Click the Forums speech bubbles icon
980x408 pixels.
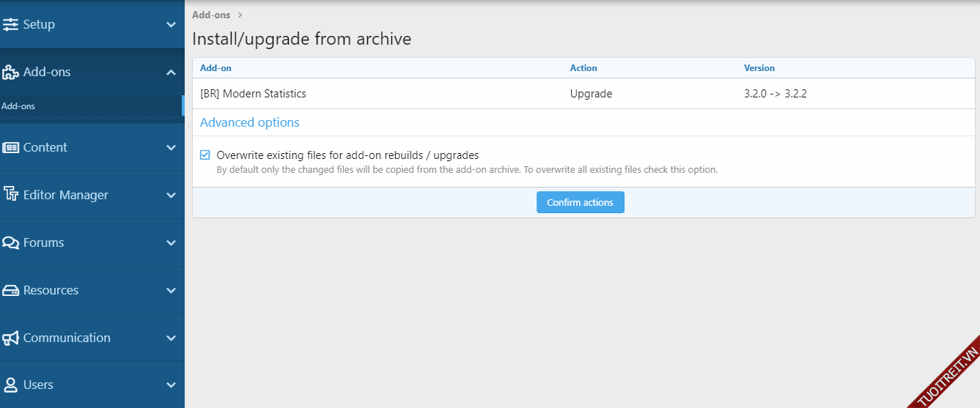[11, 242]
